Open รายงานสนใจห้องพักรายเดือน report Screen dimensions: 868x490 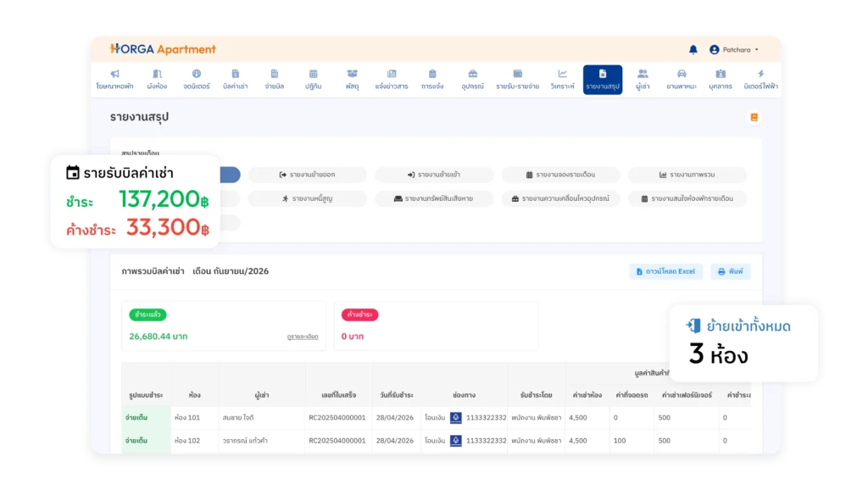[687, 198]
